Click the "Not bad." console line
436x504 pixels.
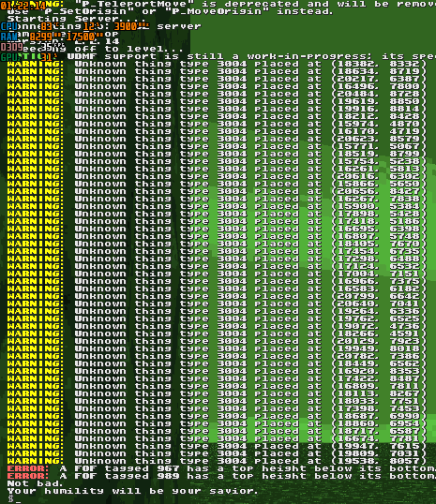pos(35,483)
